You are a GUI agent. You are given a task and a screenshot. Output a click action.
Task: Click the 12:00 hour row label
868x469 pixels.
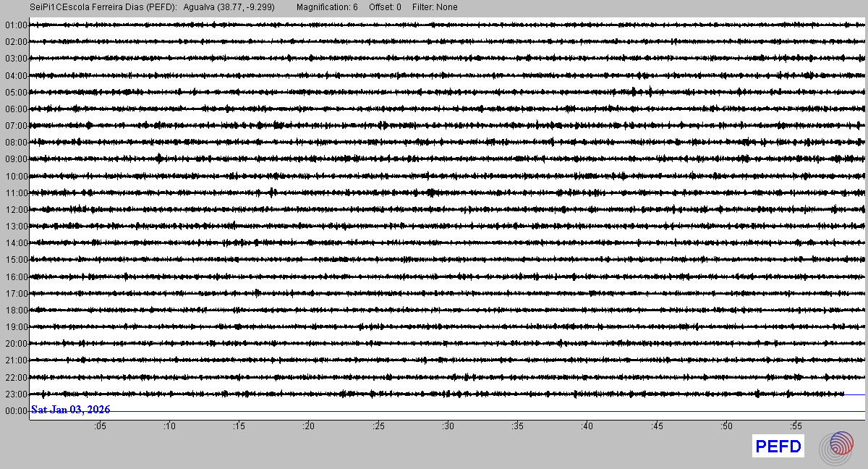(15, 210)
